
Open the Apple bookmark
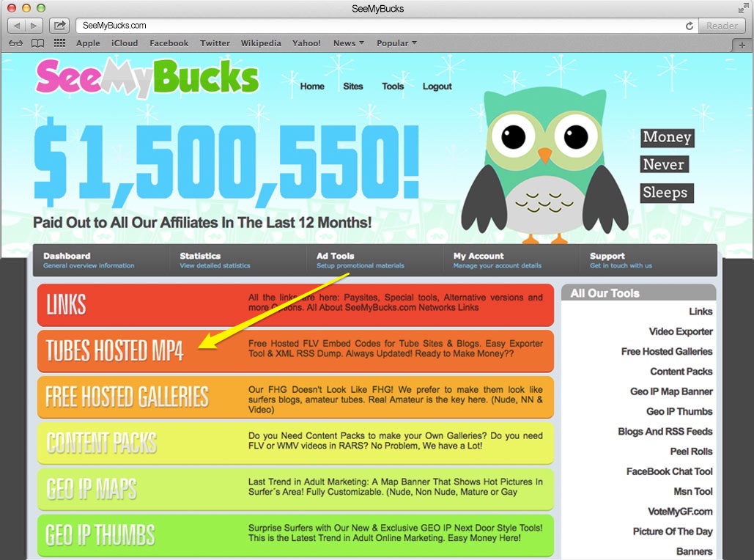point(88,43)
